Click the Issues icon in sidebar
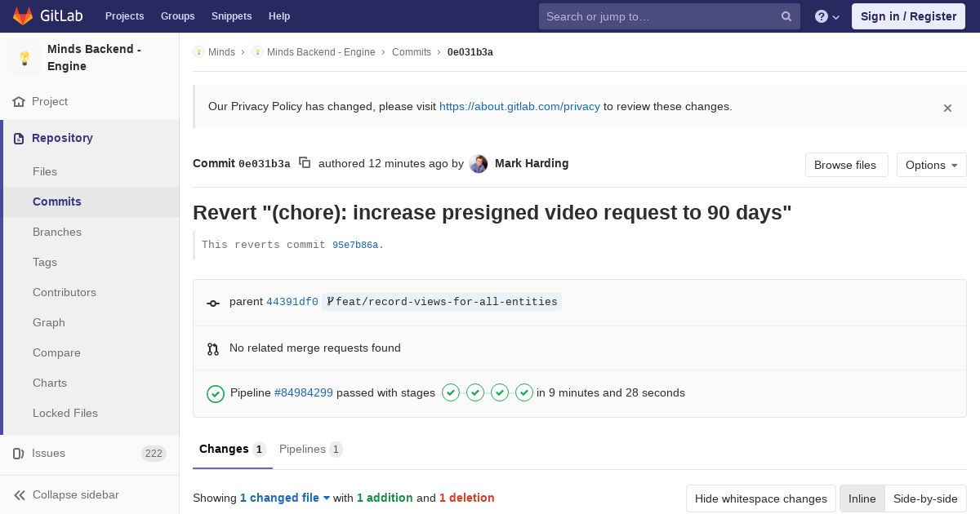 coord(19,454)
